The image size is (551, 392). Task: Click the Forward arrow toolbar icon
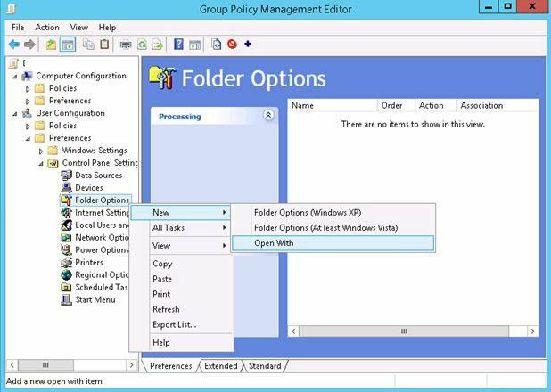(29, 45)
